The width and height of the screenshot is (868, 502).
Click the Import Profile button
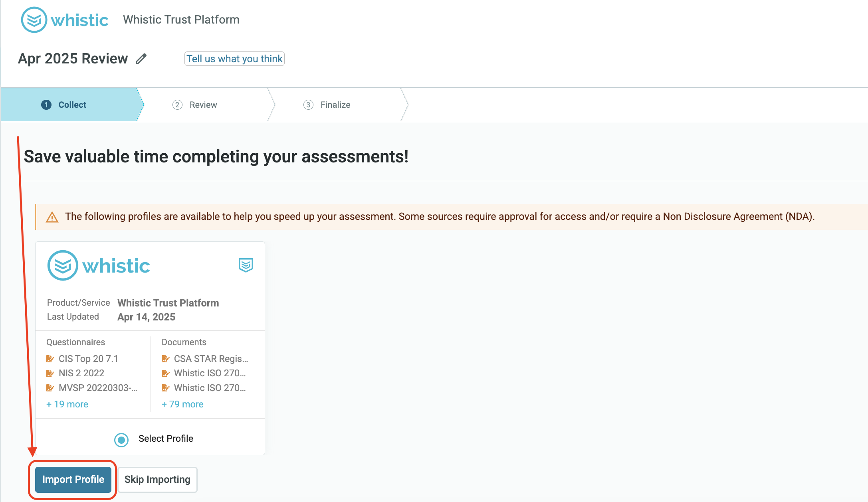73,480
